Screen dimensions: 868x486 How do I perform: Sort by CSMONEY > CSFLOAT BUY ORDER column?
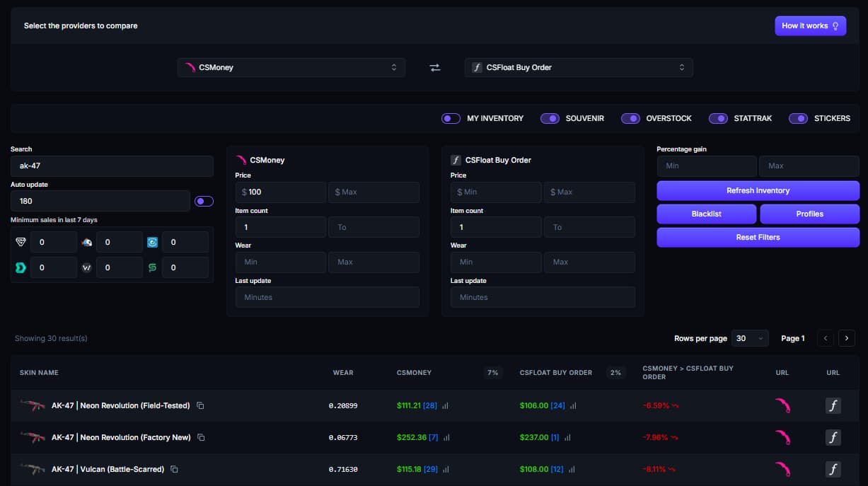pos(688,373)
